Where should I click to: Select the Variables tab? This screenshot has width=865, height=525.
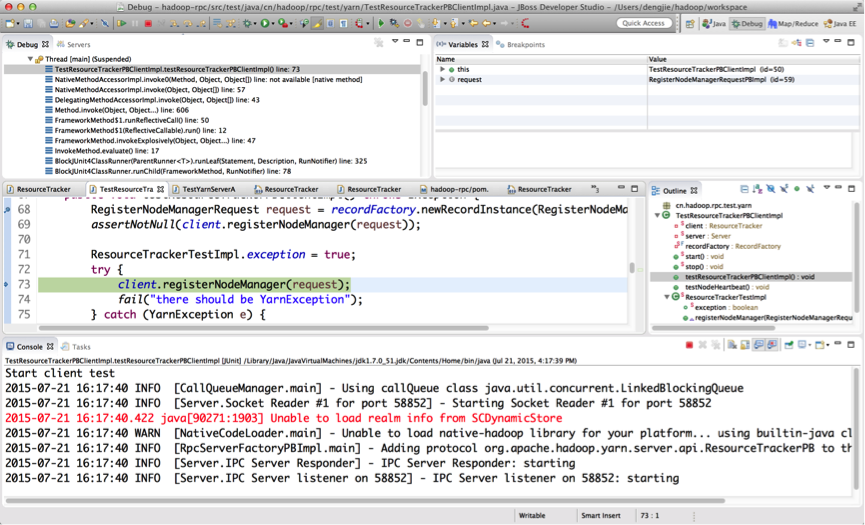pos(462,45)
